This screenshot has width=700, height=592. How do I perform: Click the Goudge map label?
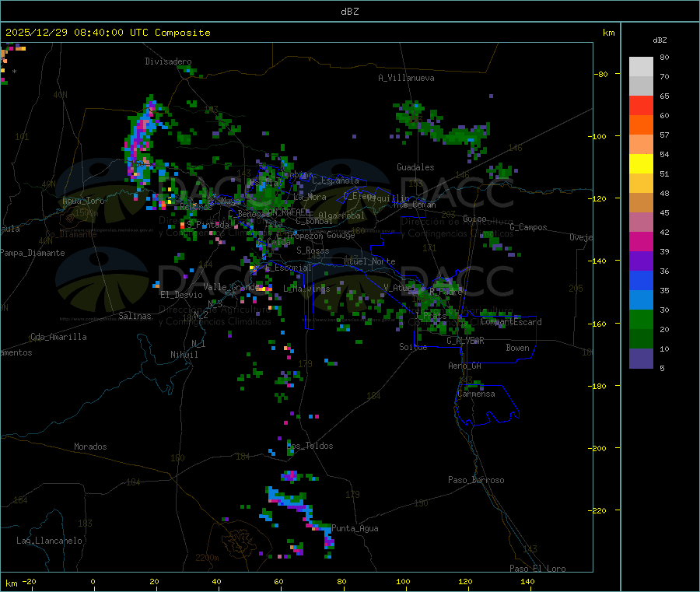pyautogui.click(x=341, y=235)
